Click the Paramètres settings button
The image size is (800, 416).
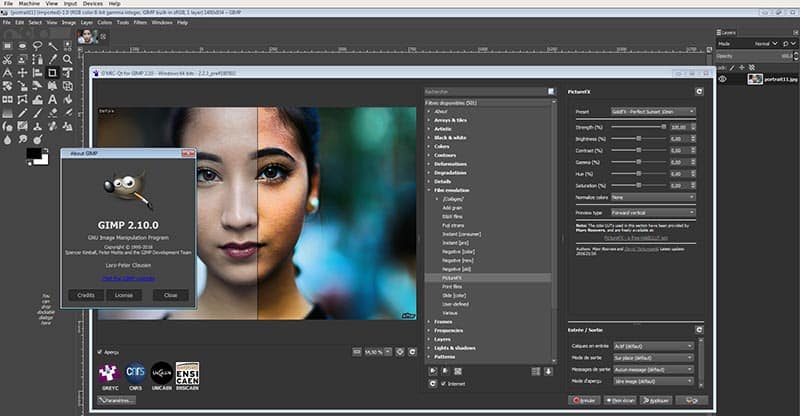click(116, 400)
